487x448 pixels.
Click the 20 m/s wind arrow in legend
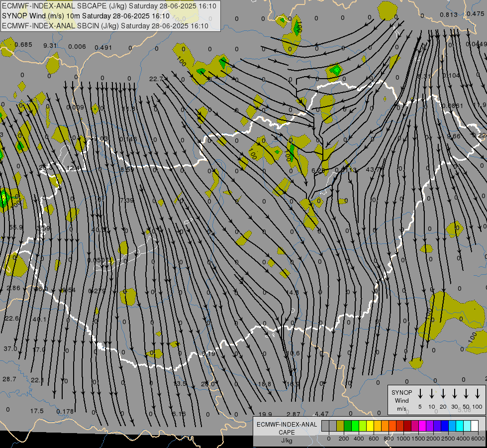(x=443, y=394)
